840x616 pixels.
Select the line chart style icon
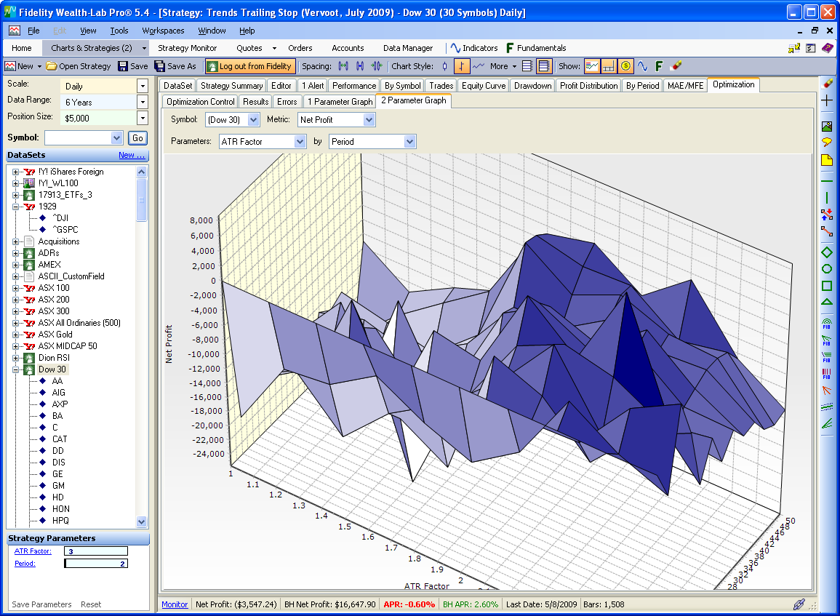click(x=479, y=66)
